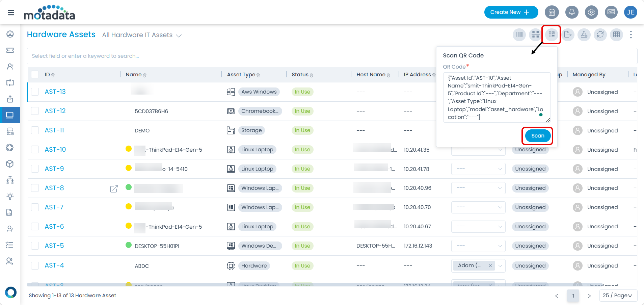The height and width of the screenshot is (305, 644).
Task: Click the keyboard shortcuts icon in header
Action: [x=611, y=12]
